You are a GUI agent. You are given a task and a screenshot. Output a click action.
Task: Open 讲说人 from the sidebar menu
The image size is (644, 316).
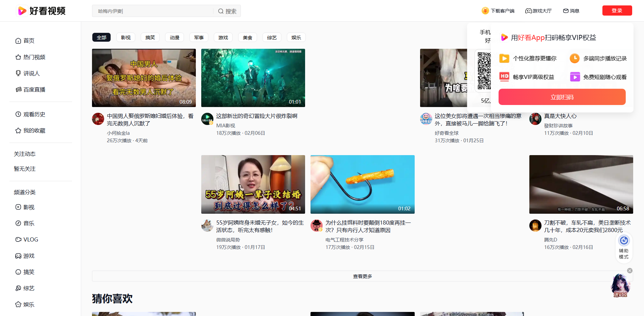31,73
